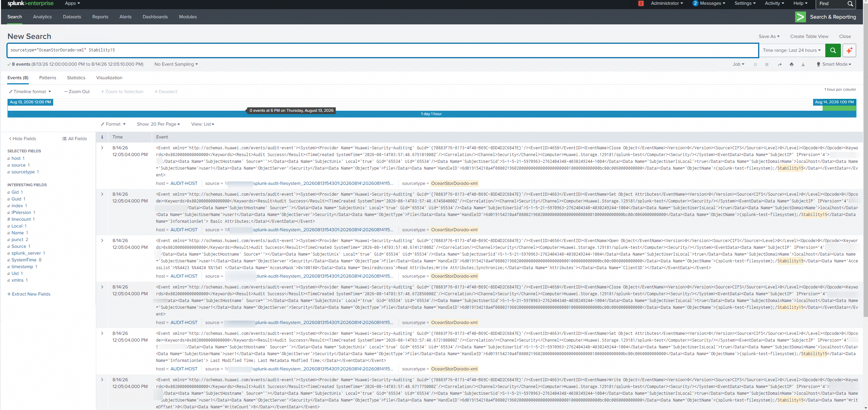Image resolution: width=868 pixels, height=410 pixels.
Task: Click Create Table View
Action: point(809,37)
